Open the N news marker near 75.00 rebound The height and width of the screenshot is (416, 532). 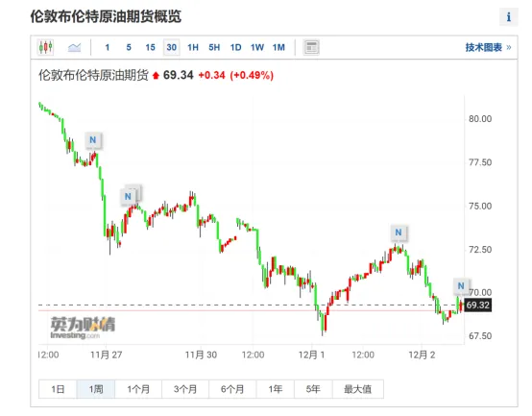click(128, 196)
